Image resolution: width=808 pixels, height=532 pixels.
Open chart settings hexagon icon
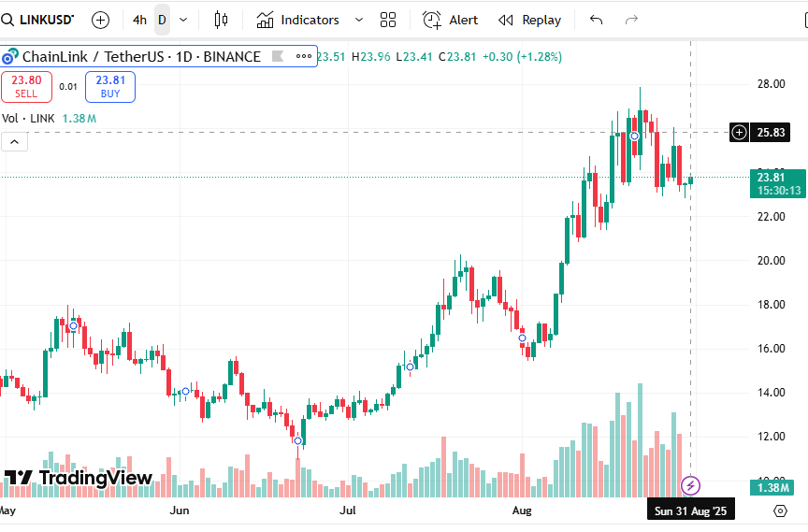point(781,510)
